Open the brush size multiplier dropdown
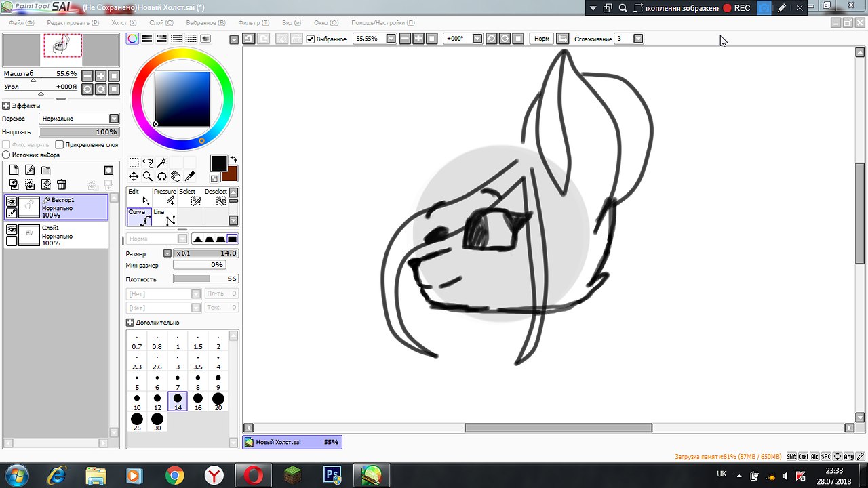The image size is (868, 488). [167, 253]
